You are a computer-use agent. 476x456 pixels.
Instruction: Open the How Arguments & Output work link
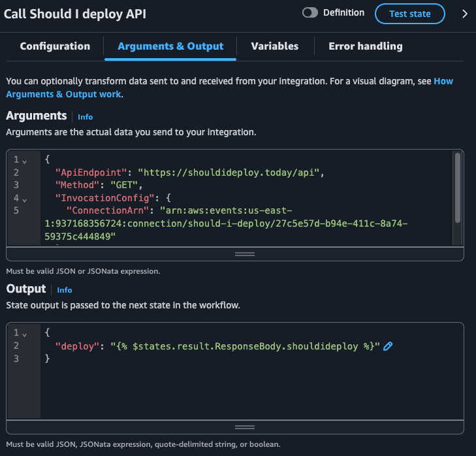click(64, 94)
